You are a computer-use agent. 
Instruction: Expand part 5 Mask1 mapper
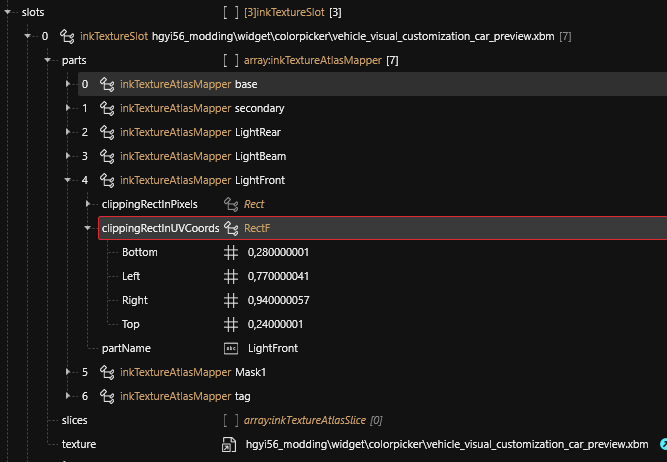click(68, 372)
